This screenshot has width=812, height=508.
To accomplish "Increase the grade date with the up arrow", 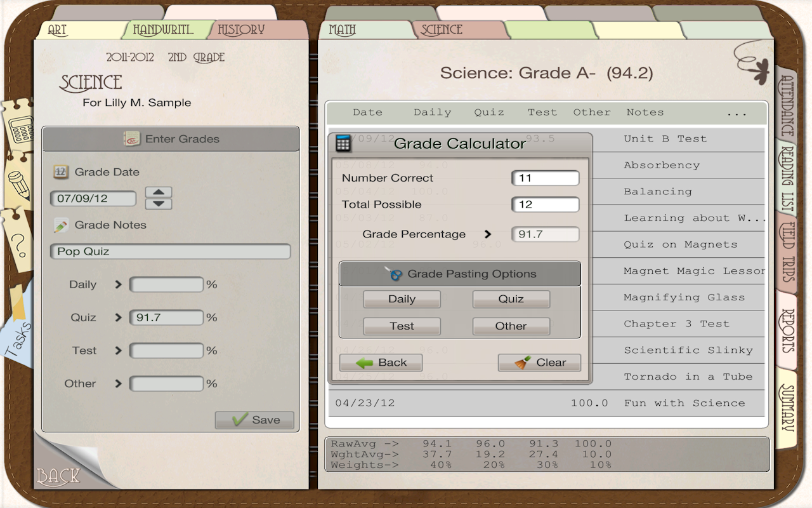I will click(x=159, y=192).
